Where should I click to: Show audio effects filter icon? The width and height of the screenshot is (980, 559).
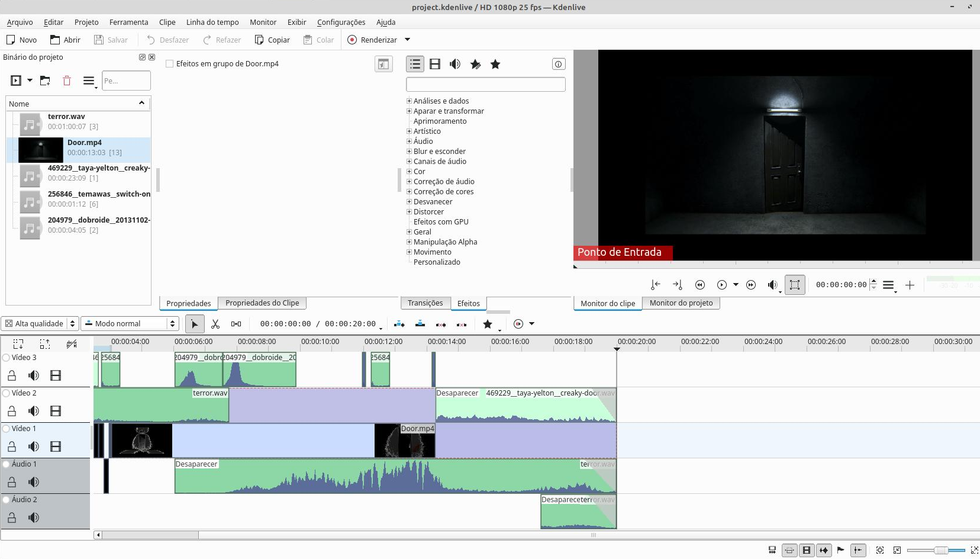click(x=455, y=64)
